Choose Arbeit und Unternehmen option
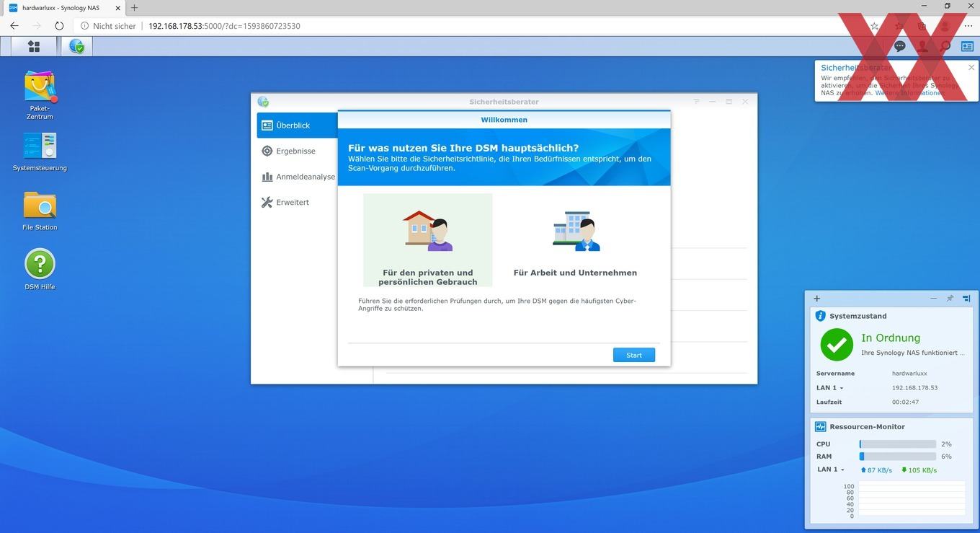 (x=575, y=239)
